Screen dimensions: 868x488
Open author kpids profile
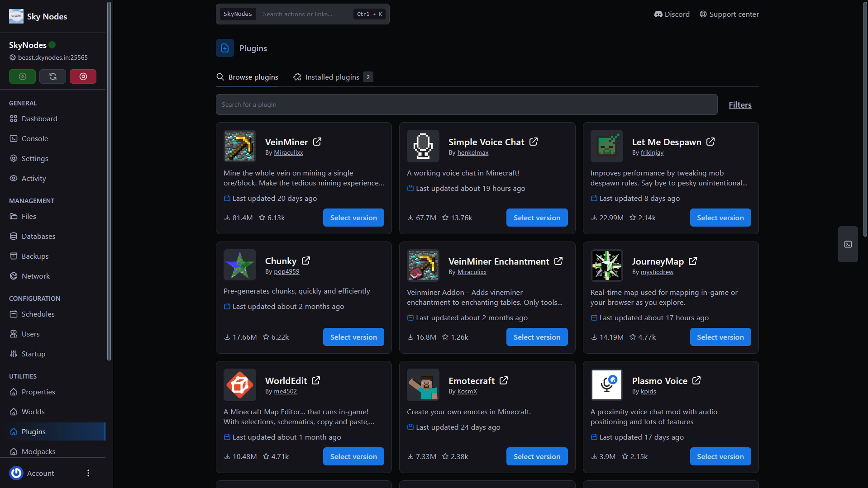649,391
